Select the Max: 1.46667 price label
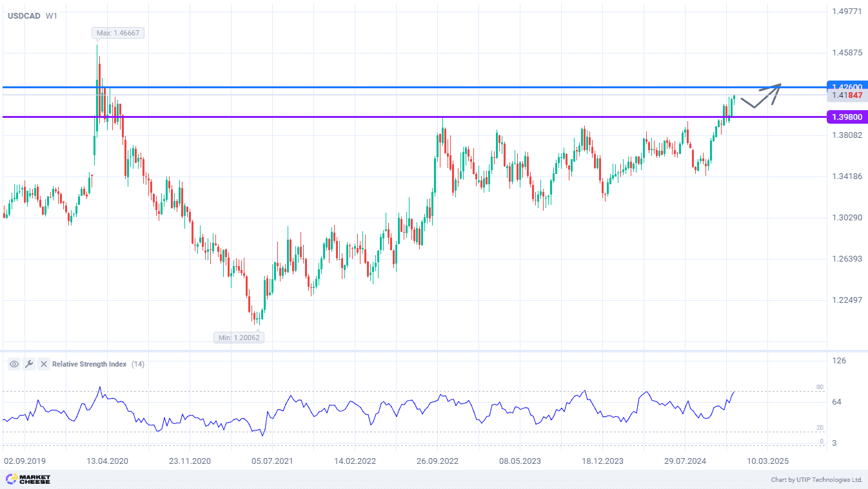The image size is (868, 489). pyautogui.click(x=117, y=33)
